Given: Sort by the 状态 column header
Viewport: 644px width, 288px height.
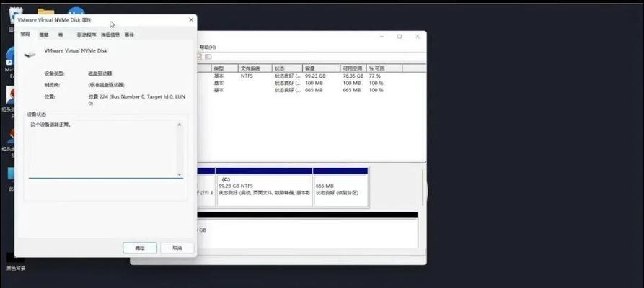Looking at the screenshot, I should tap(288, 68).
